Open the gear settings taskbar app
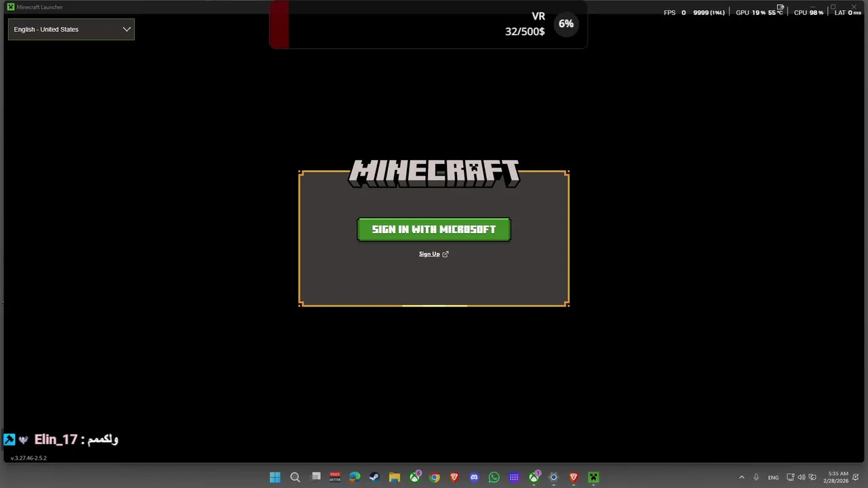The height and width of the screenshot is (488, 868). pyautogui.click(x=553, y=477)
